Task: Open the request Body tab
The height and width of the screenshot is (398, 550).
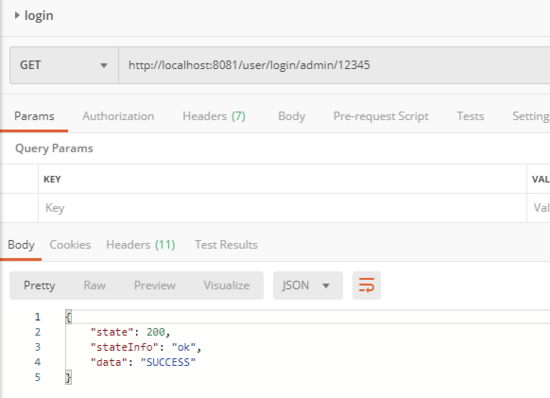Action: tap(291, 116)
